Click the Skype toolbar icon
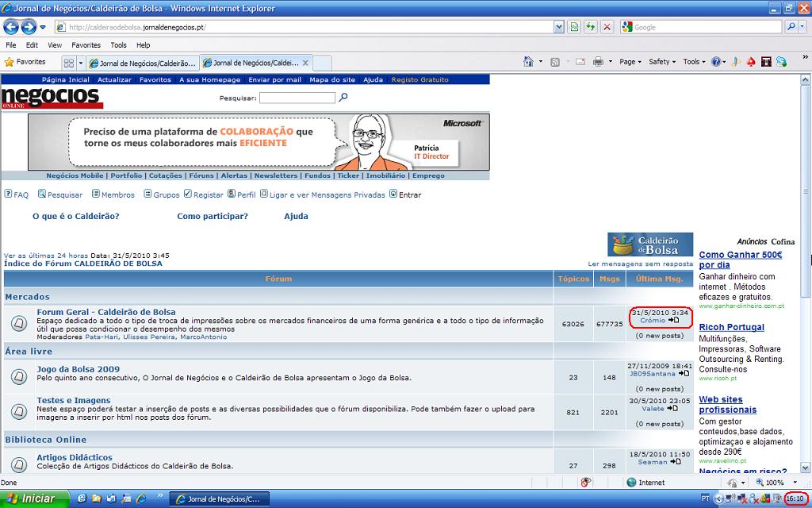The width and height of the screenshot is (812, 508). 781,62
